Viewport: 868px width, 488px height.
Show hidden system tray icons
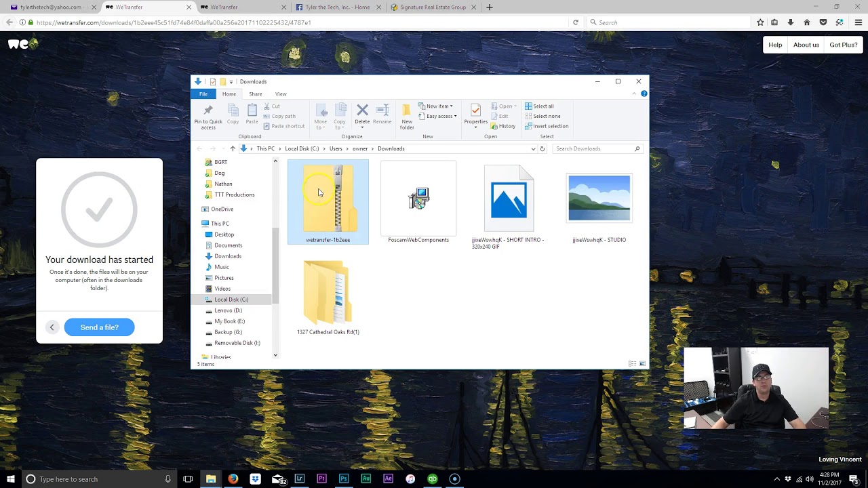[776, 479]
